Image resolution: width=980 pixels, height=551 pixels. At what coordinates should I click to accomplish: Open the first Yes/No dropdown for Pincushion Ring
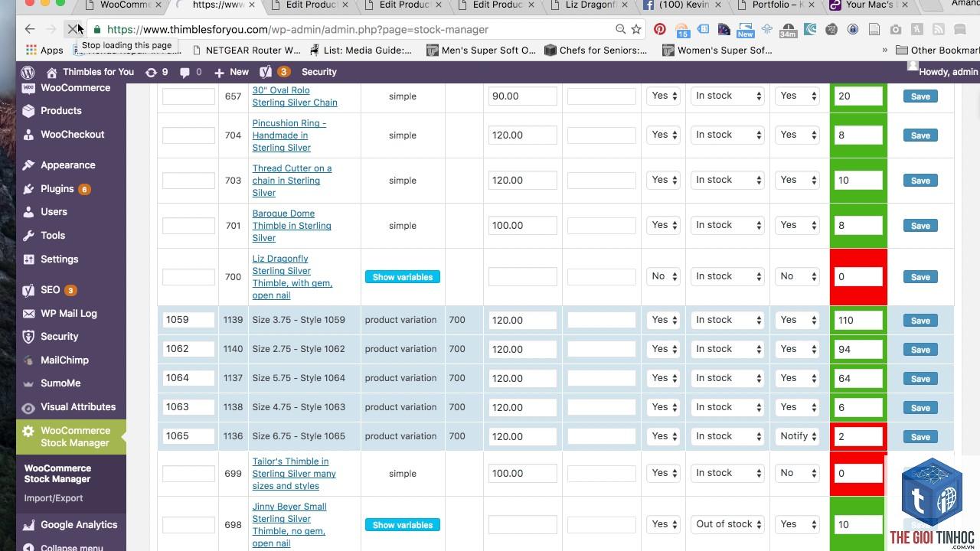pyautogui.click(x=663, y=135)
